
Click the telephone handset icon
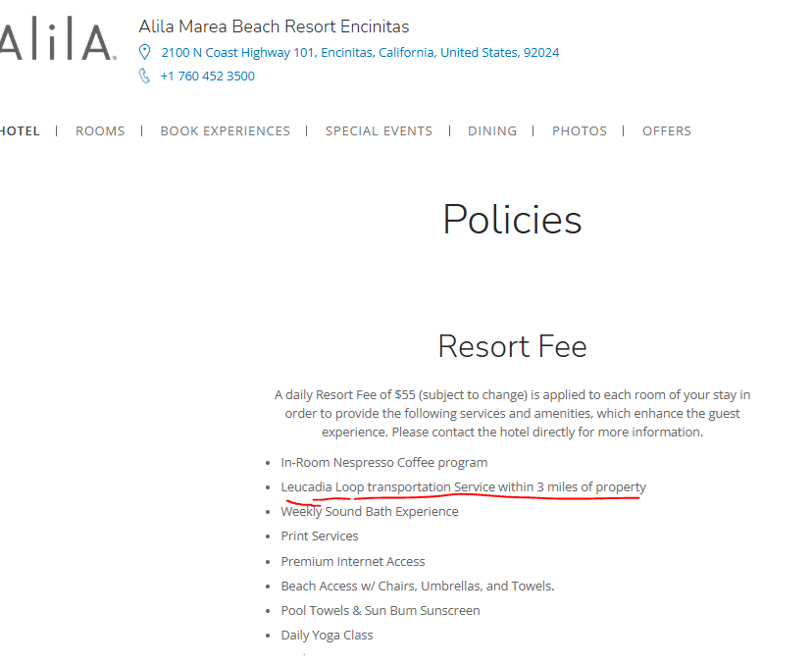(144, 76)
